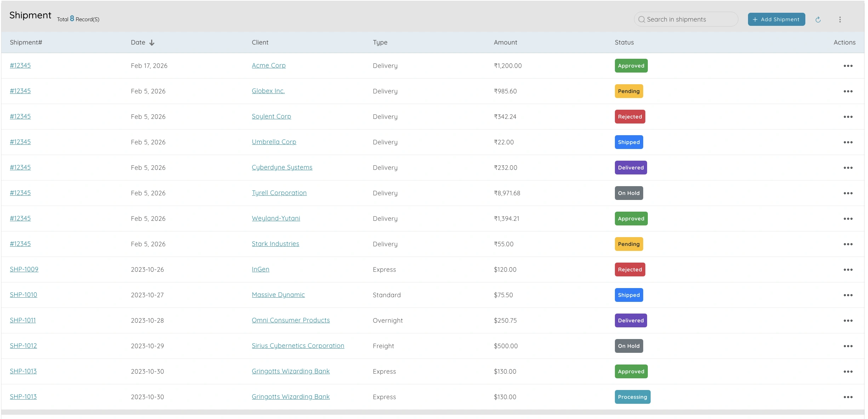Click the search magnifier icon
868x419 pixels.
point(641,19)
